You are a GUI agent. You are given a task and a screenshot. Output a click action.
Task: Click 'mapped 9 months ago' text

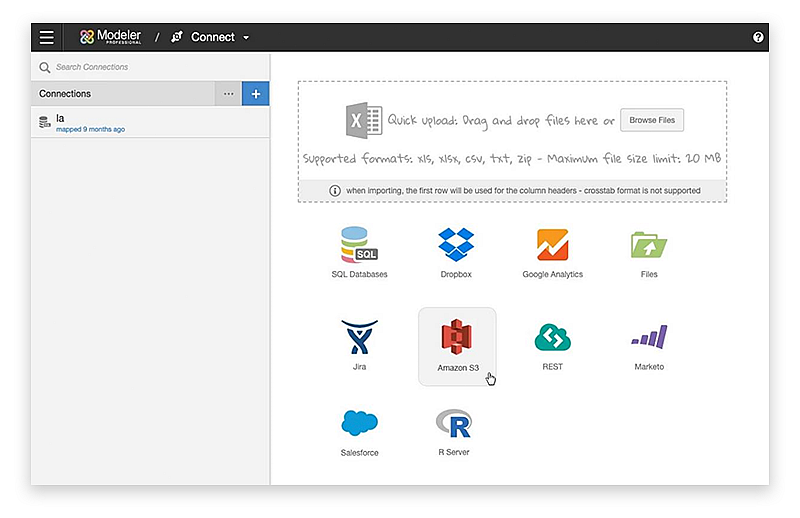pyautogui.click(x=90, y=130)
